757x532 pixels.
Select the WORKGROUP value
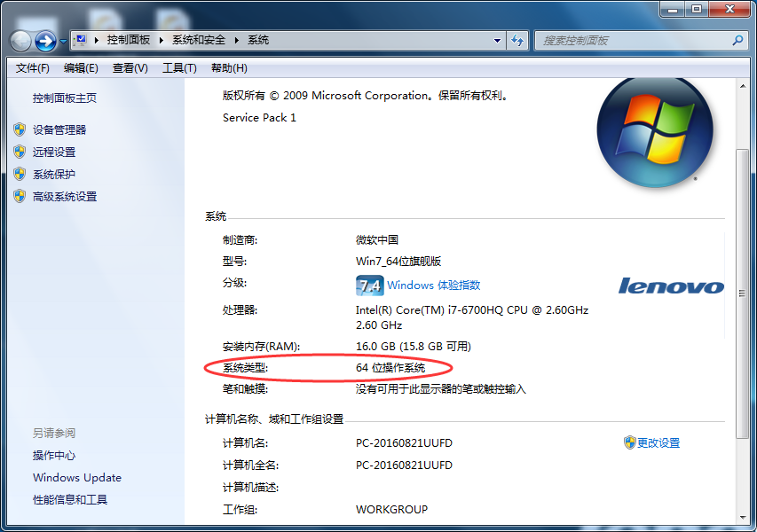tap(391, 509)
